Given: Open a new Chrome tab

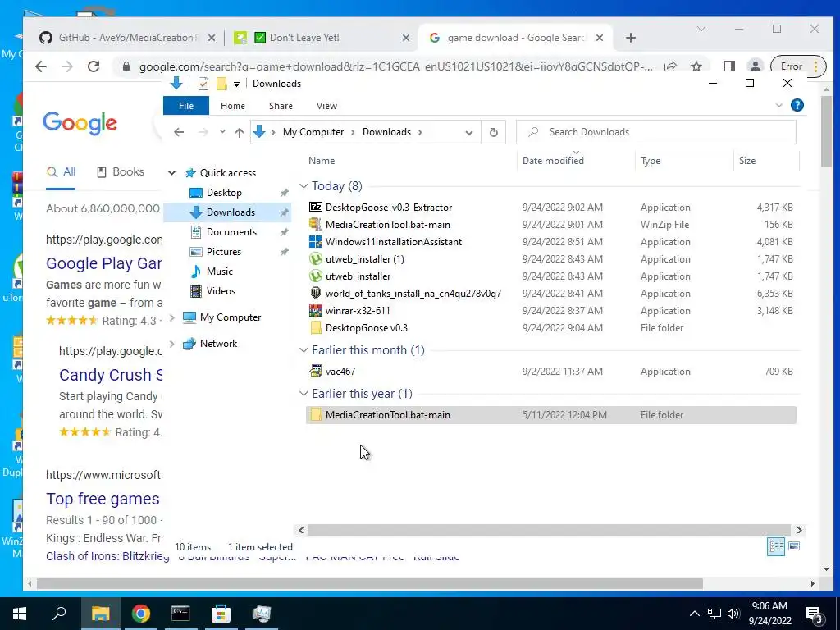Looking at the screenshot, I should click(x=631, y=38).
